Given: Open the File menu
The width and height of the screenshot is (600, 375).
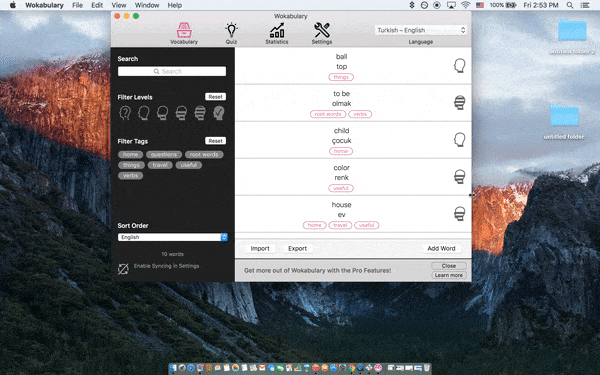Looking at the screenshot, I should (x=77, y=5).
